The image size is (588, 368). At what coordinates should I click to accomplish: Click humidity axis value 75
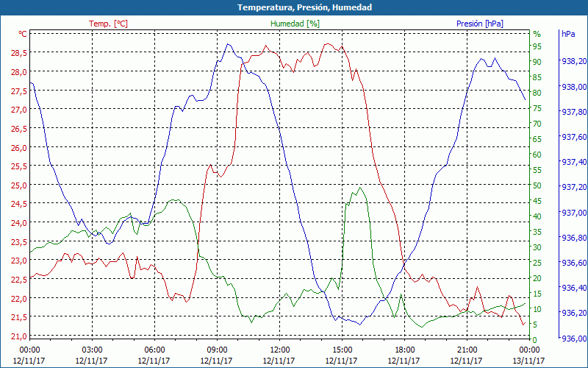[x=537, y=108]
